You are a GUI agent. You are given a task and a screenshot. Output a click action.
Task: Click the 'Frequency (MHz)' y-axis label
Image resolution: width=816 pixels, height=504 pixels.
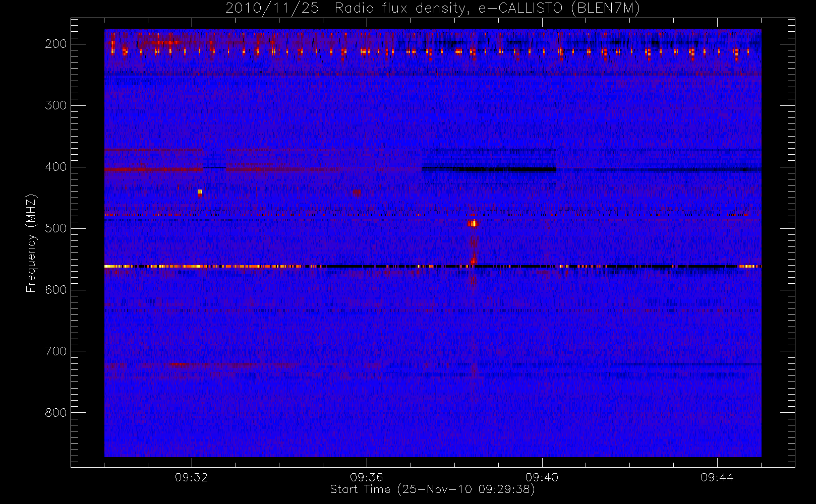pos(31,243)
